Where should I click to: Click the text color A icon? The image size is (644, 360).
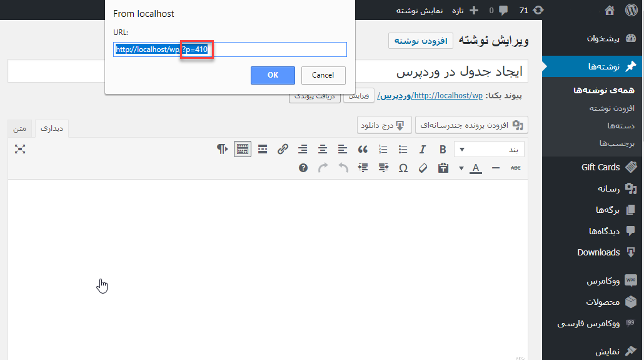476,168
